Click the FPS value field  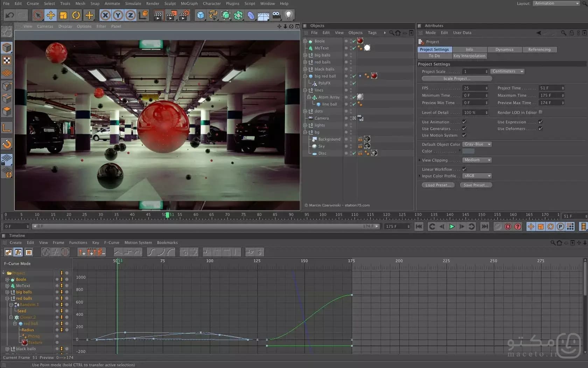(475, 88)
